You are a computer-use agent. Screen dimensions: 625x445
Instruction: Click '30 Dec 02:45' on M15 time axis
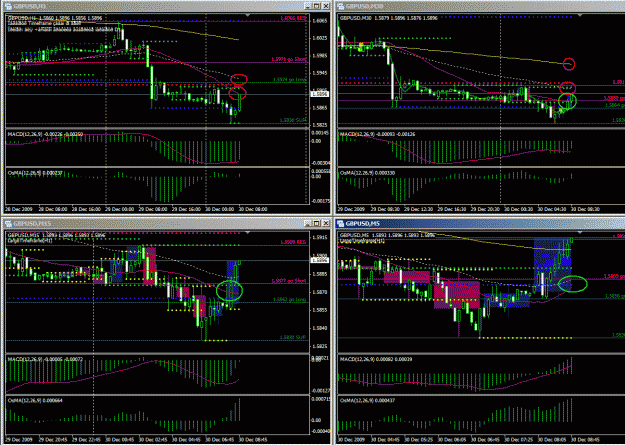click(152, 439)
